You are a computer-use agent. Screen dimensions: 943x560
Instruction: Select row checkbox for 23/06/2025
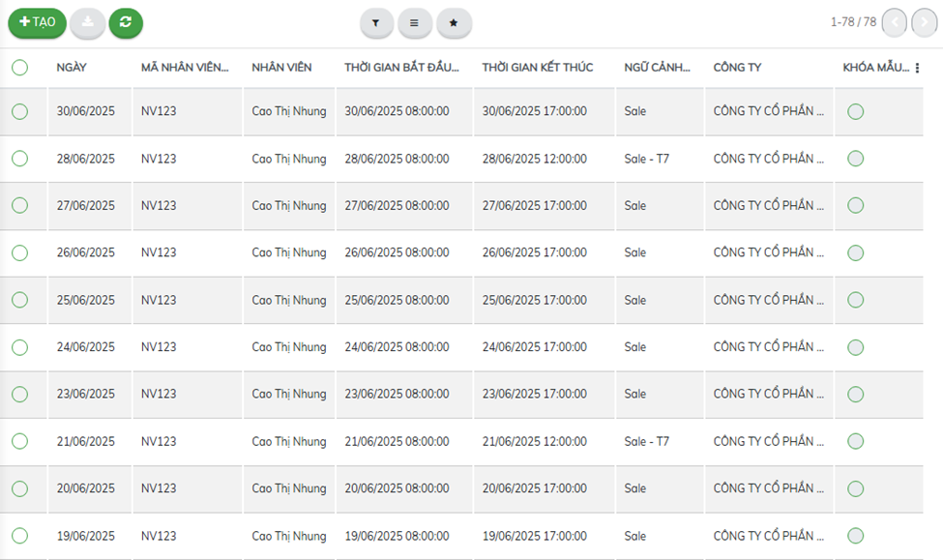[20, 394]
